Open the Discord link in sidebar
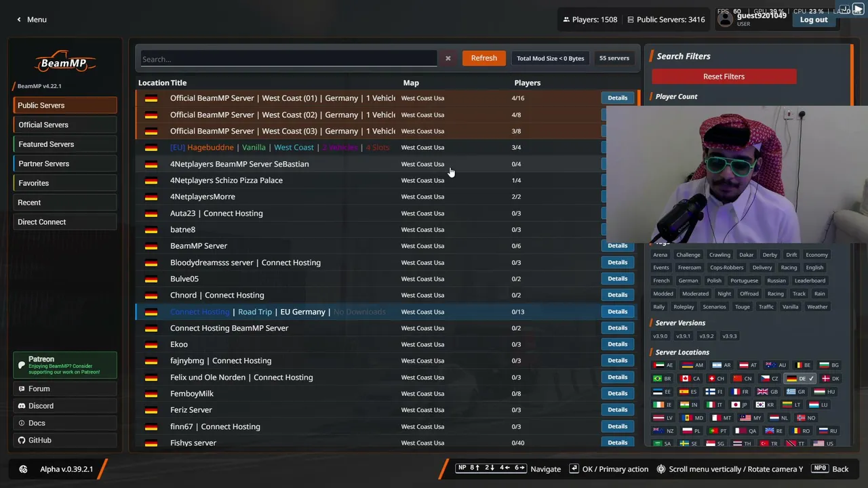 point(64,406)
